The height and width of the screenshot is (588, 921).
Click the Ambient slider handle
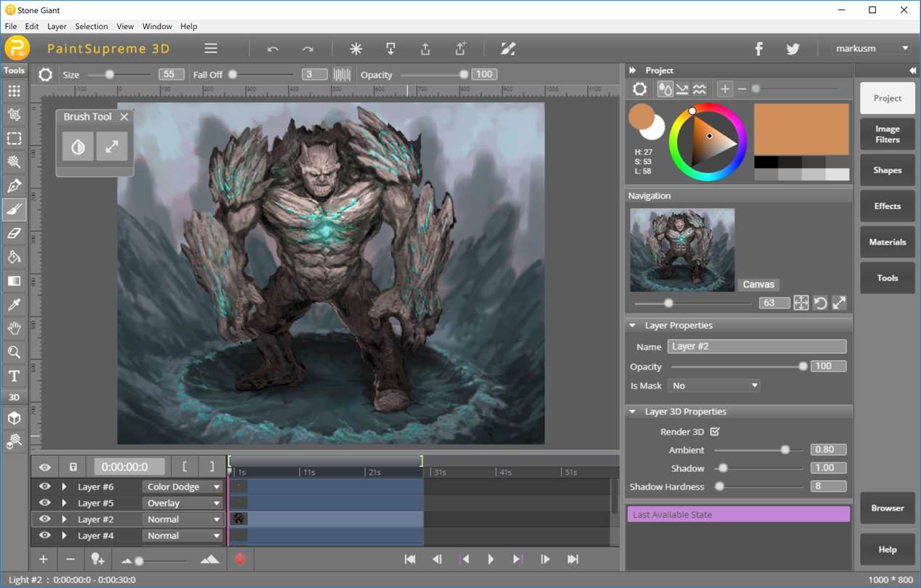pos(785,450)
